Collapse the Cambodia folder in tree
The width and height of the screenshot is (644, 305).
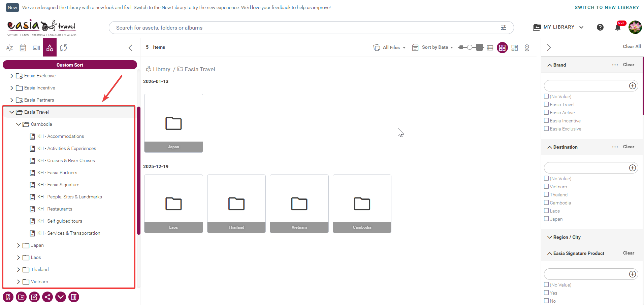click(19, 124)
